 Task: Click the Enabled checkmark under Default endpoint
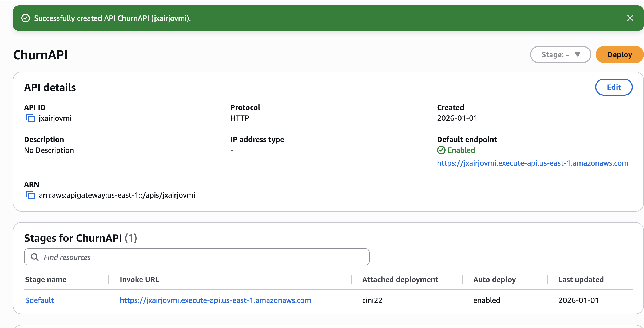[x=442, y=150]
